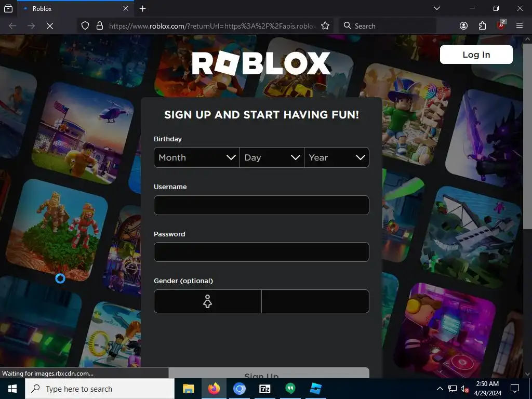This screenshot has height=399, width=532.
Task: Click the page vertical scrollbar
Action: [527, 136]
